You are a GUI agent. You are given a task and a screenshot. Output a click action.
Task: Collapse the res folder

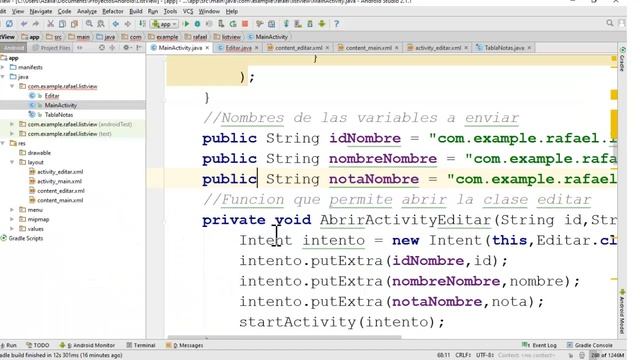pyautogui.click(x=3, y=143)
